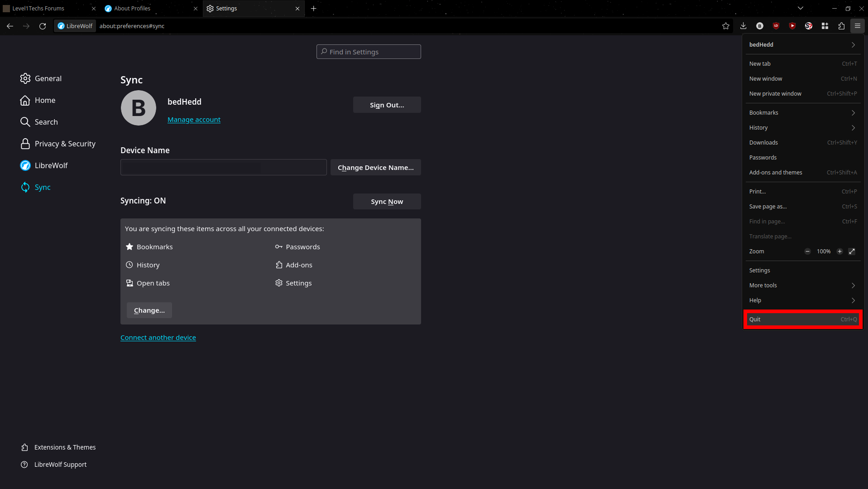The image size is (868, 489).
Task: Open Privacy & Security settings category
Action: click(65, 144)
